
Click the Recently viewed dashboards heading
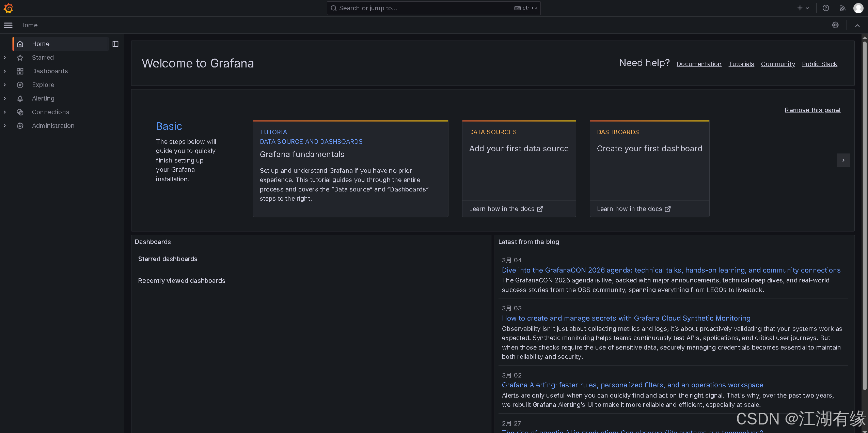click(x=182, y=281)
